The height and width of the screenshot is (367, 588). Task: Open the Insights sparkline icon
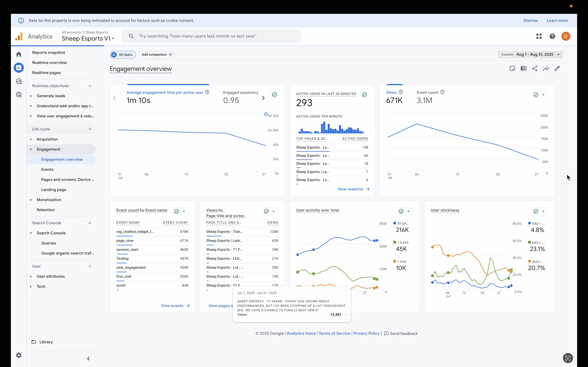tap(546, 68)
